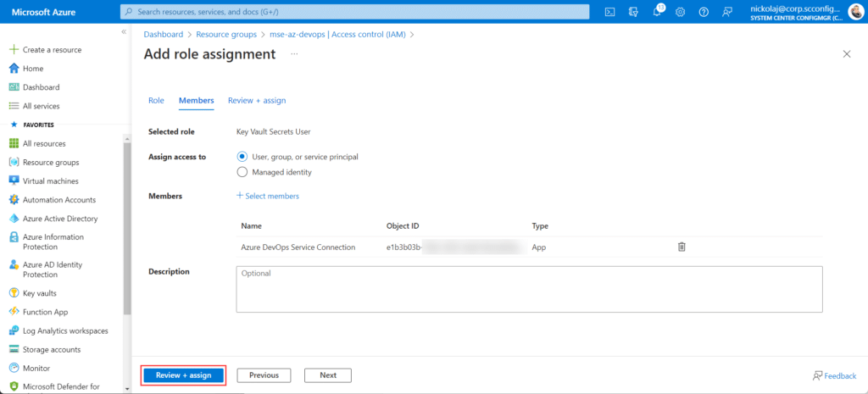868x394 pixels.
Task: Click the search resources box
Action: coord(355,12)
